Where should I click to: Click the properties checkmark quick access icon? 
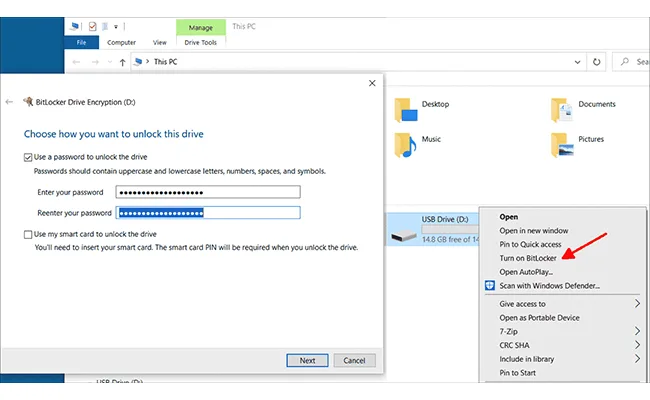coord(92,27)
